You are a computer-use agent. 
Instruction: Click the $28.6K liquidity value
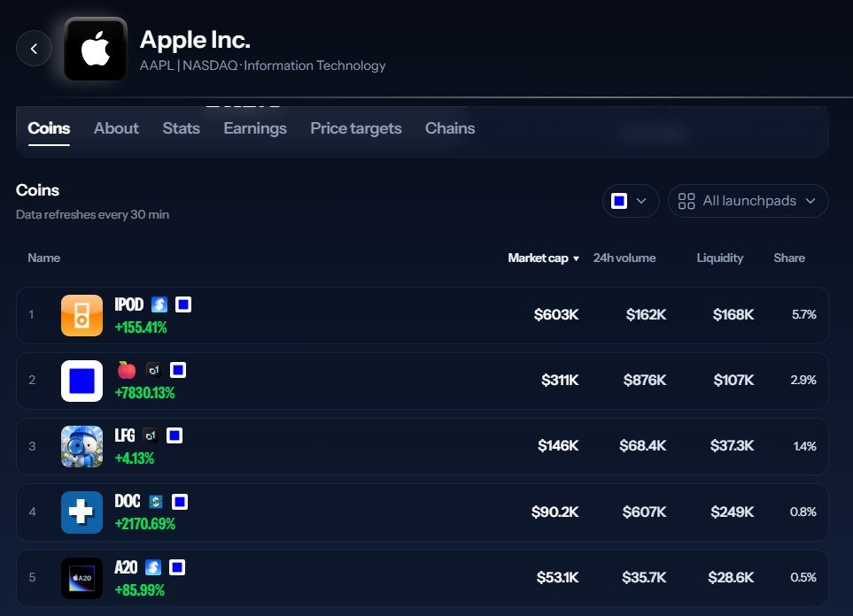pos(731,577)
